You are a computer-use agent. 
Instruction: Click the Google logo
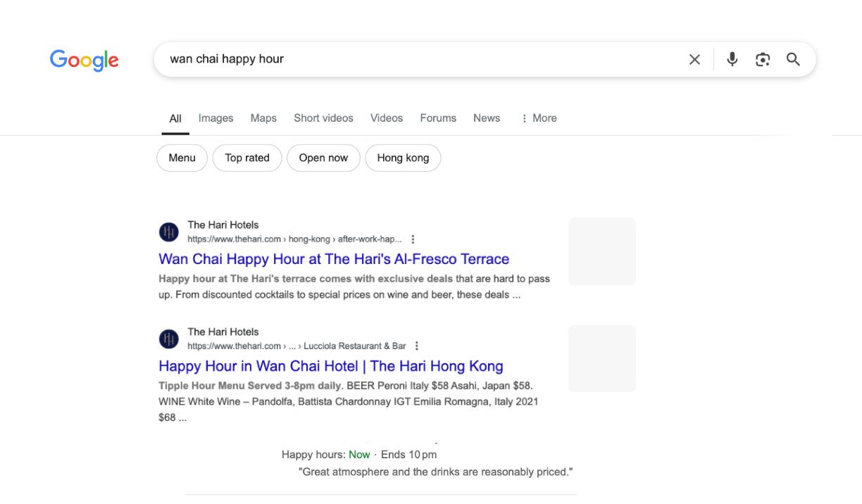click(x=84, y=60)
